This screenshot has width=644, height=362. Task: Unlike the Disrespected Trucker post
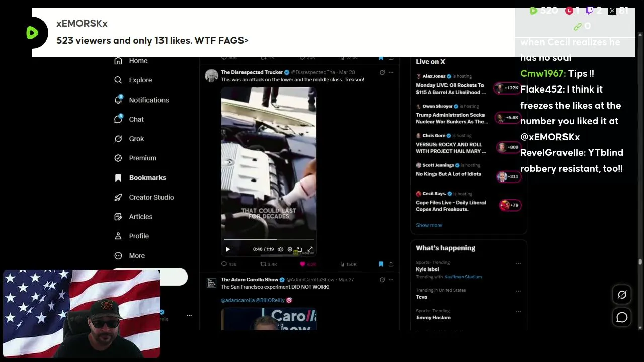click(308, 264)
